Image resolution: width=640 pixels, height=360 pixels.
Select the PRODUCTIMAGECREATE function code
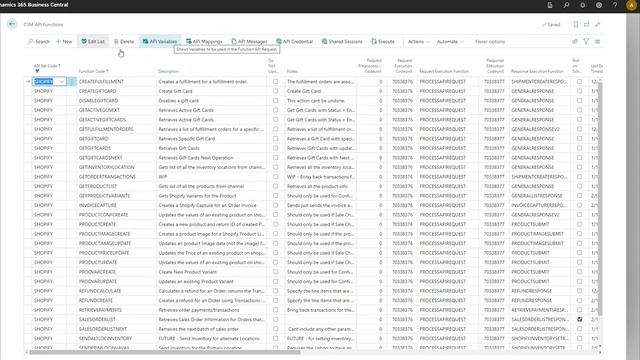104,234
